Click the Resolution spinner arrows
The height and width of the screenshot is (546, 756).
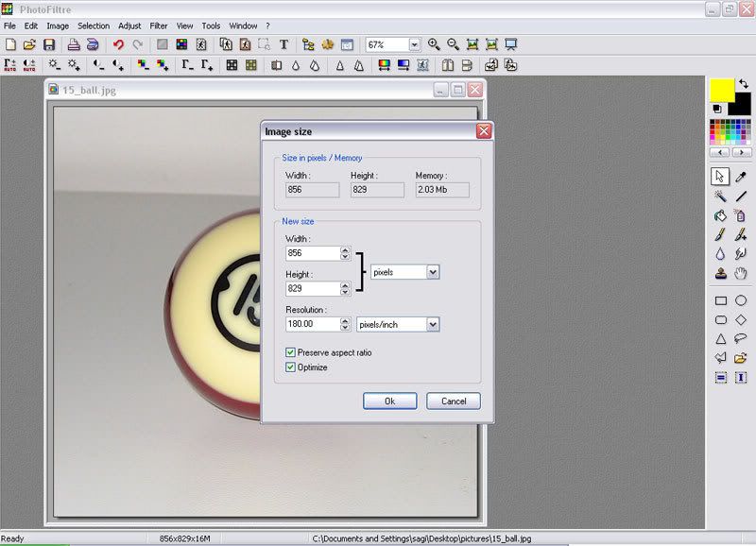[345, 324]
